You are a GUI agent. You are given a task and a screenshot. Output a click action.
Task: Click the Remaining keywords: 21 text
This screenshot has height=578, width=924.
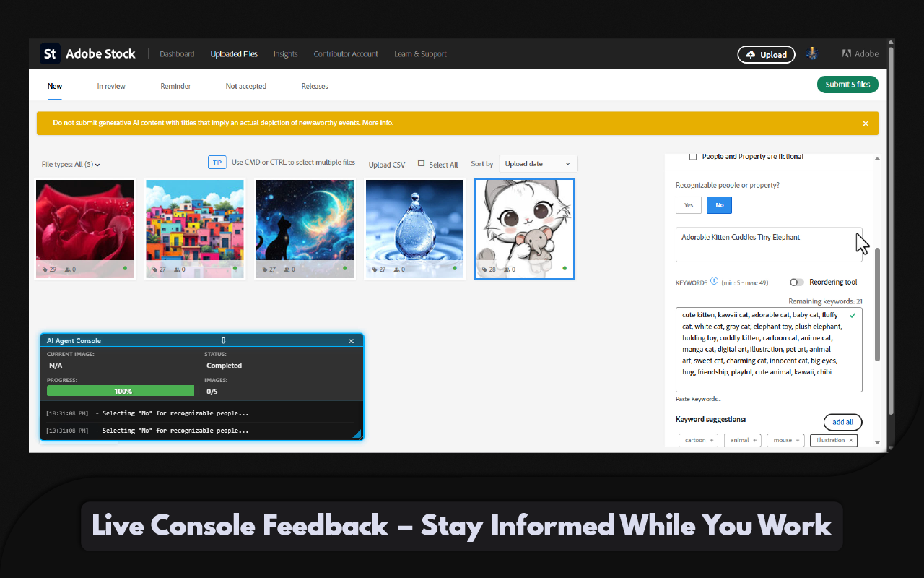pyautogui.click(x=825, y=301)
